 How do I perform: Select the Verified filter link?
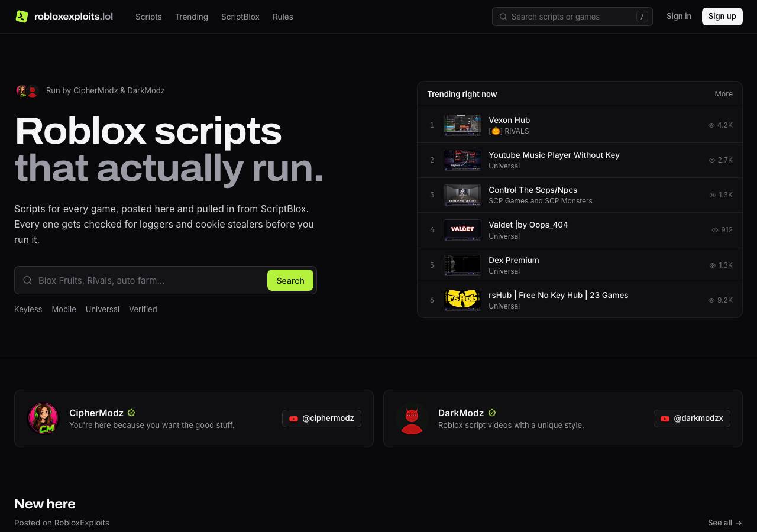(x=143, y=309)
